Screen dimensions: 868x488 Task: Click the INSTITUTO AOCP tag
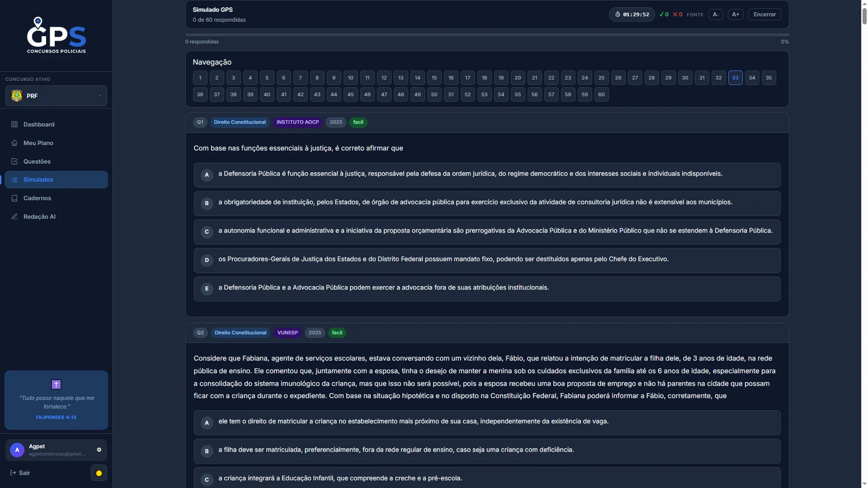tap(297, 122)
